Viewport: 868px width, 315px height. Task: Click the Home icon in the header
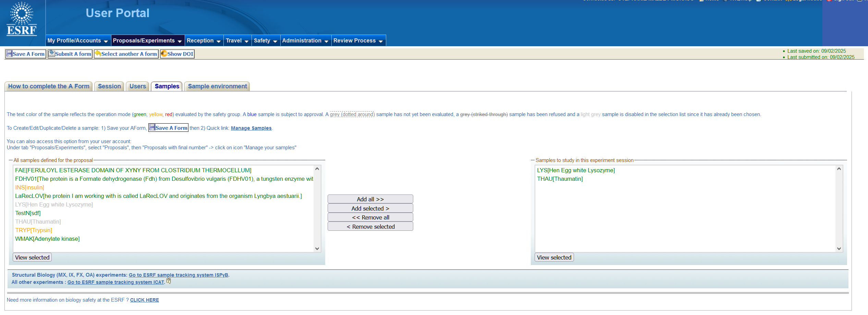pos(702,1)
